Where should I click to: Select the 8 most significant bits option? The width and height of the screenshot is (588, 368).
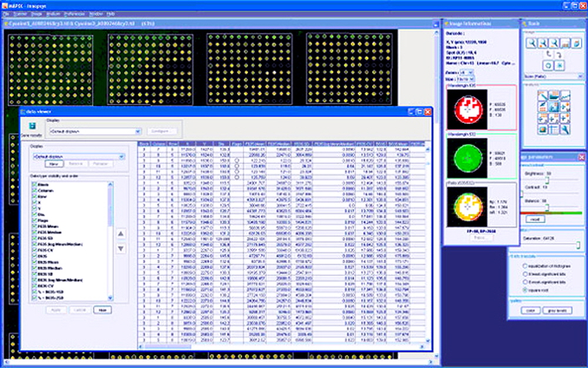point(525,282)
